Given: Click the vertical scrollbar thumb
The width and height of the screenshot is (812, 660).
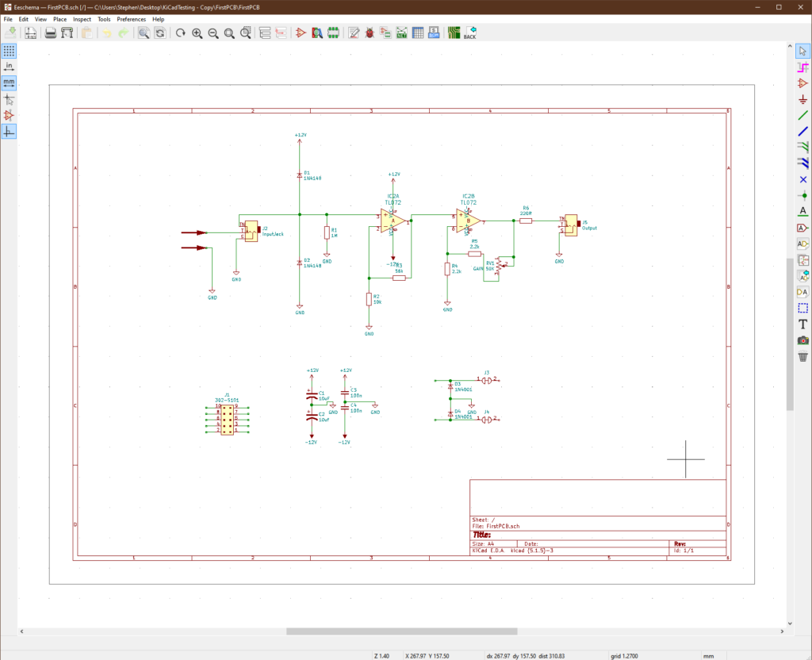Looking at the screenshot, I should [x=790, y=334].
